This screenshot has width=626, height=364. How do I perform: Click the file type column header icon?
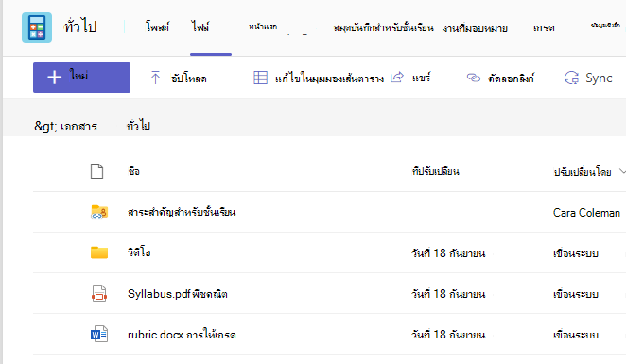coord(96,171)
